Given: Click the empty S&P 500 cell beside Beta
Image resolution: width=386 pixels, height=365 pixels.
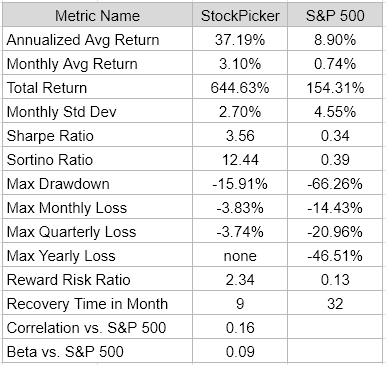Looking at the screenshot, I should pos(335,351).
